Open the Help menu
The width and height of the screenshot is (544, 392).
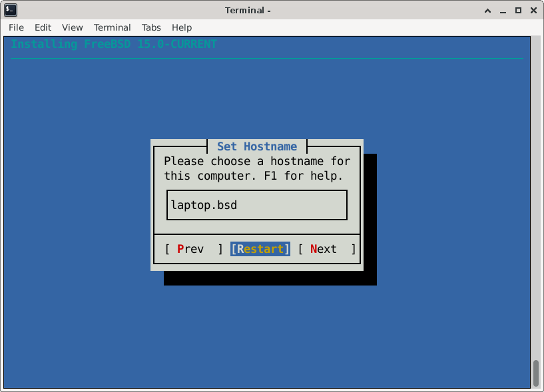point(182,27)
